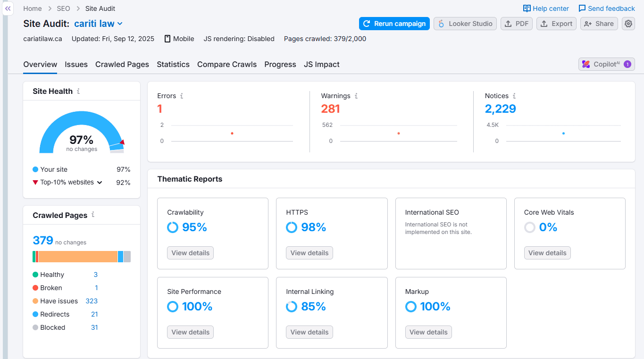Rerun the campaign

pyautogui.click(x=394, y=24)
